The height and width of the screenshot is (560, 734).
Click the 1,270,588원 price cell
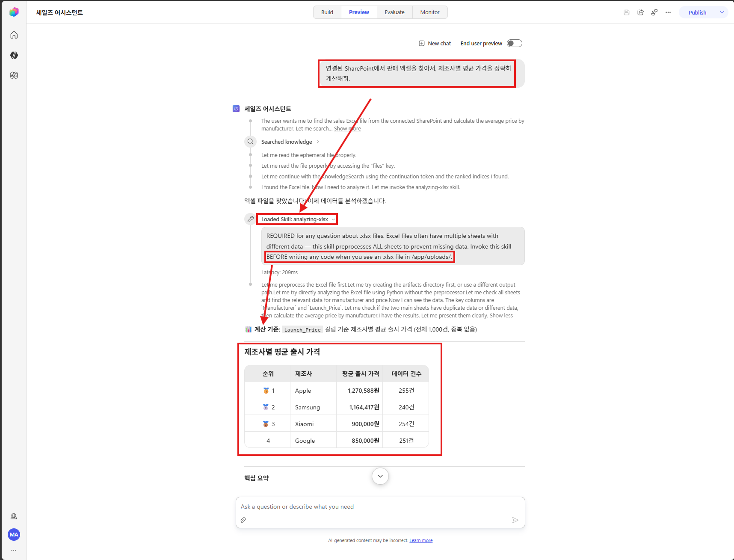[359, 391]
